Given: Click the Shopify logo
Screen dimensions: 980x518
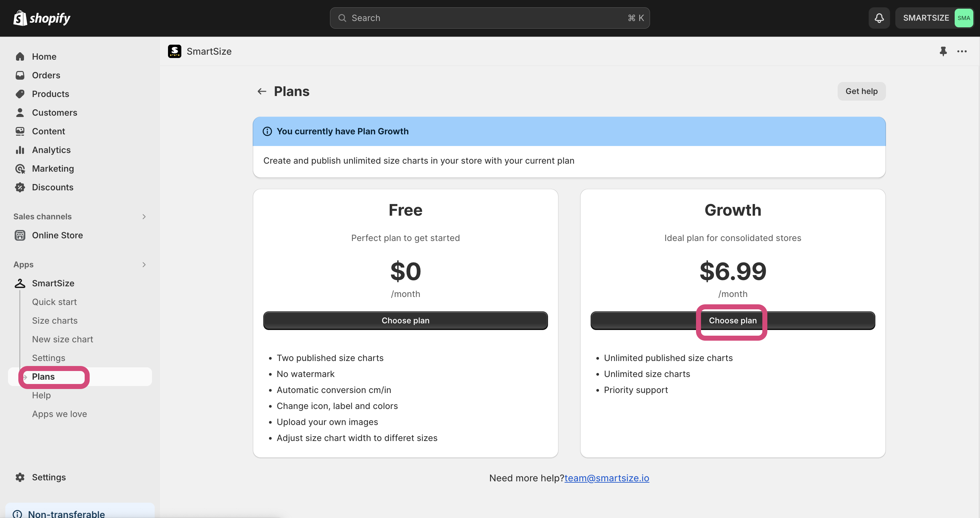Looking at the screenshot, I should pos(42,18).
